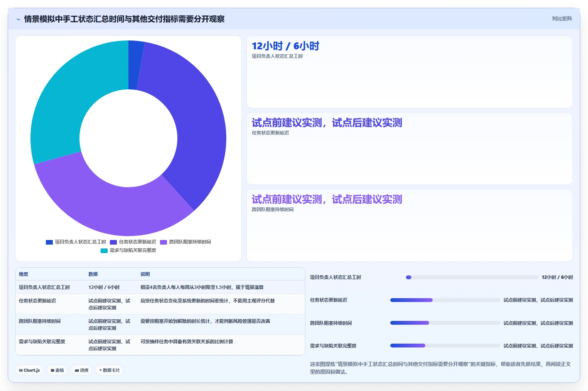This screenshot has width=588, height=391.
Task: Click description starting 应按任务状态变化
Action: (x=207, y=301)
